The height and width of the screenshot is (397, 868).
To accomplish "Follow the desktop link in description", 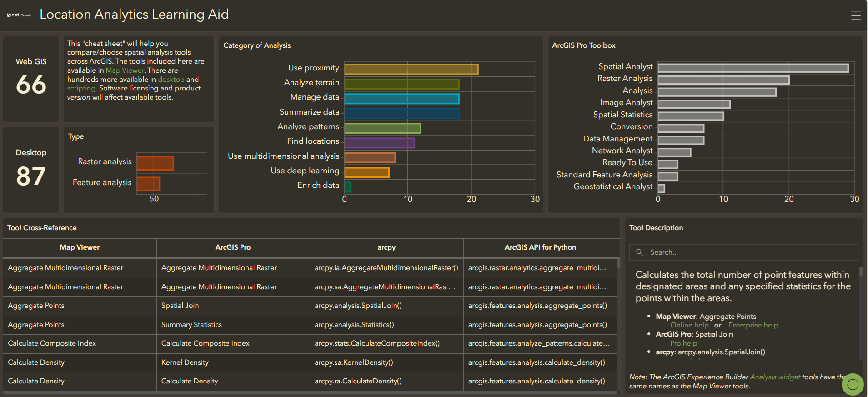I will tap(171, 80).
